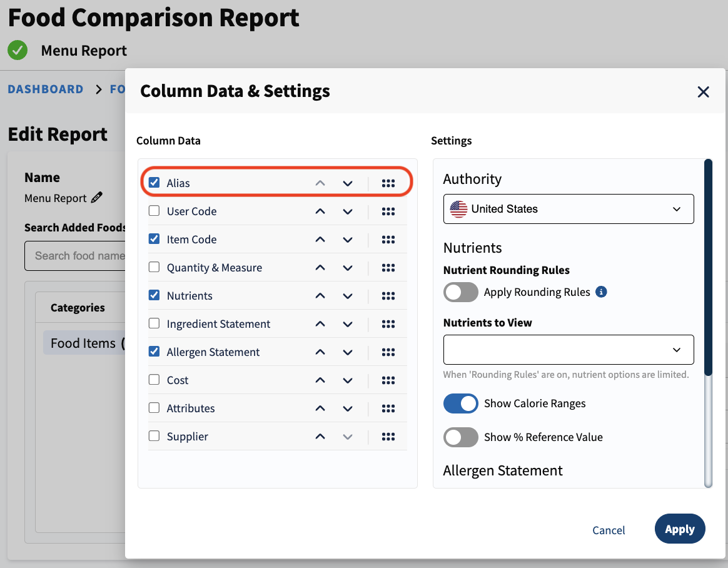
Task: Click the Apply button
Action: (x=680, y=529)
